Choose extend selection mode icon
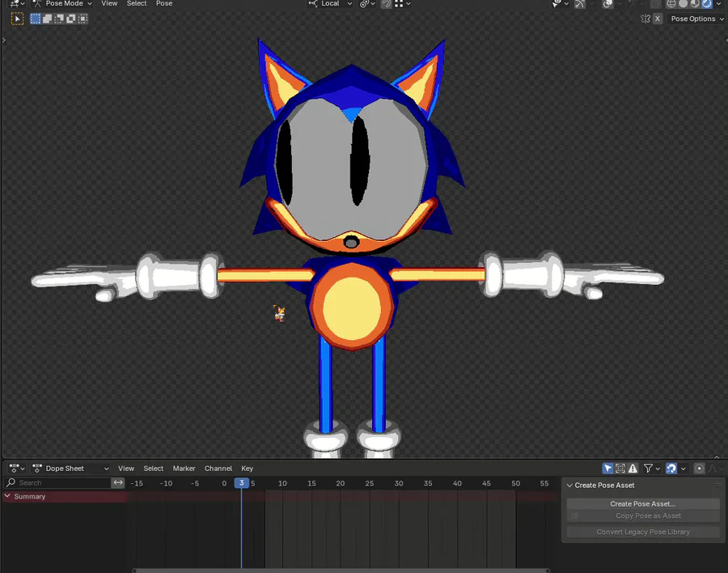The image size is (728, 573). [x=48, y=19]
